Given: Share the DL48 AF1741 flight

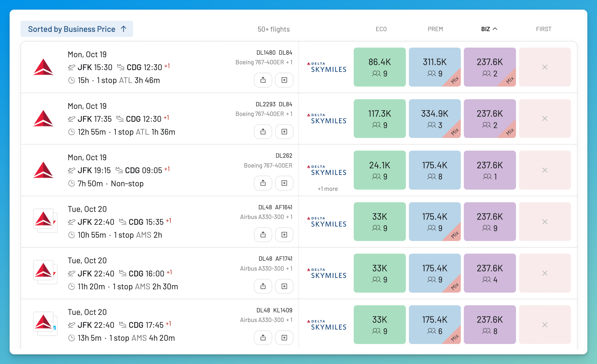Looking at the screenshot, I should click(x=263, y=286).
